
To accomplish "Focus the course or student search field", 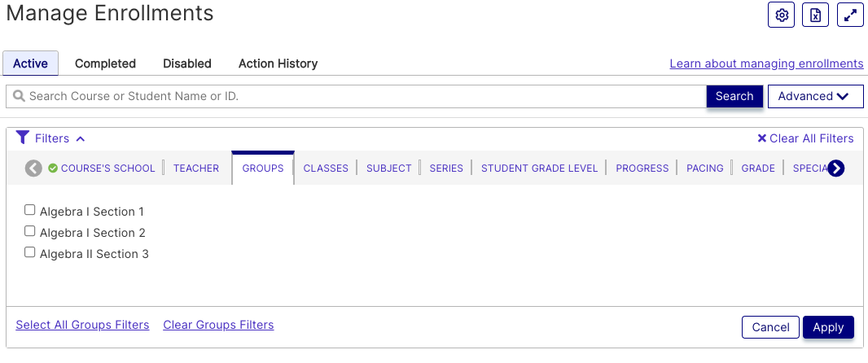I will click(356, 96).
